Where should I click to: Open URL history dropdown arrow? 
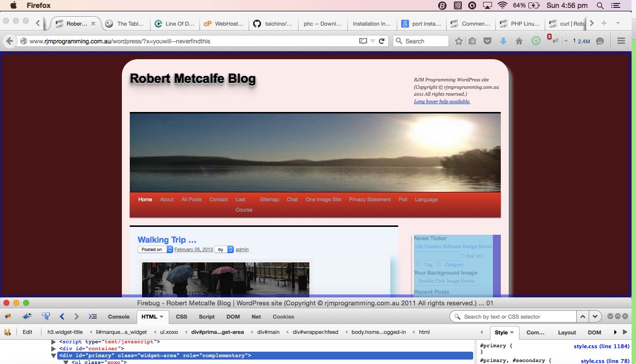click(x=373, y=41)
